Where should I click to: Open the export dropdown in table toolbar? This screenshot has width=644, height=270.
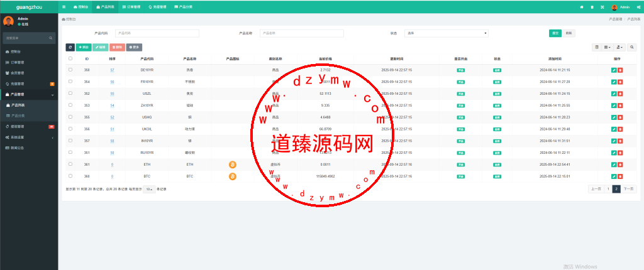pos(619,48)
